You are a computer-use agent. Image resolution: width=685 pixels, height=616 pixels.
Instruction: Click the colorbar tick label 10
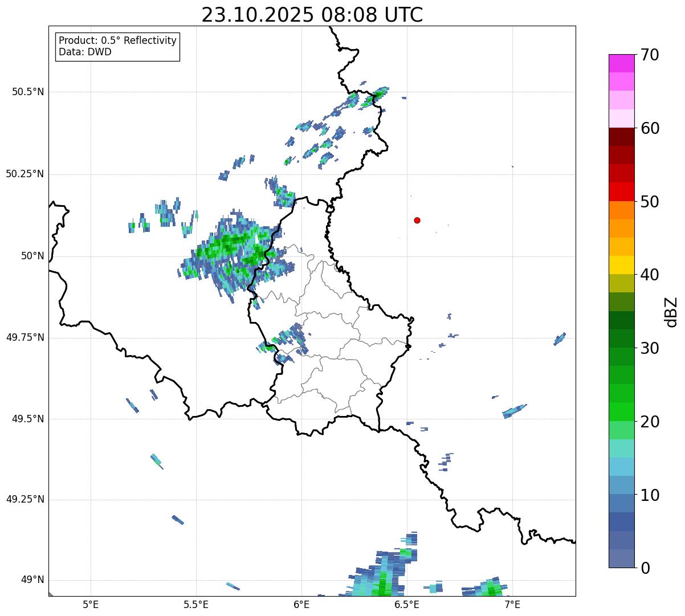click(650, 495)
